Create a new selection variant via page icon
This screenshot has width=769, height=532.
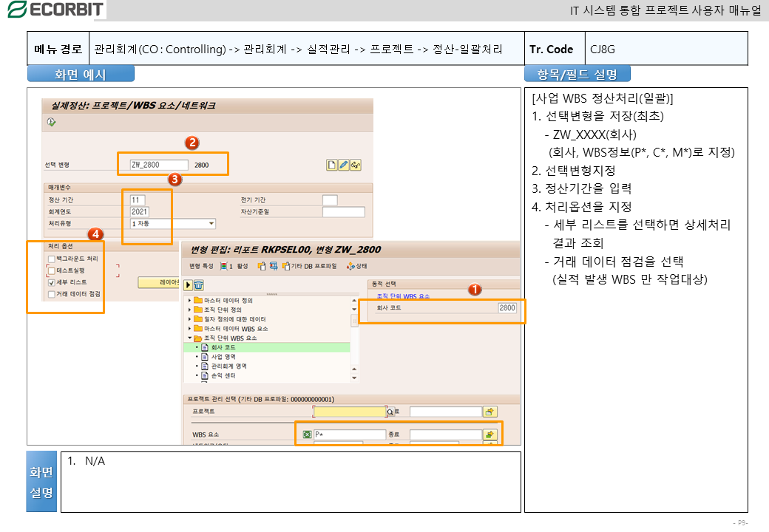tap(332, 165)
